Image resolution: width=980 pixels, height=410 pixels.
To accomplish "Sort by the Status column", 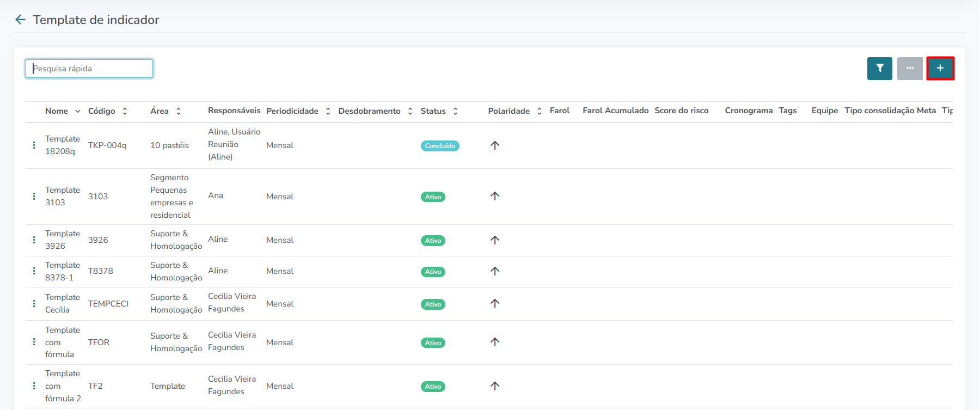I will pyautogui.click(x=439, y=111).
